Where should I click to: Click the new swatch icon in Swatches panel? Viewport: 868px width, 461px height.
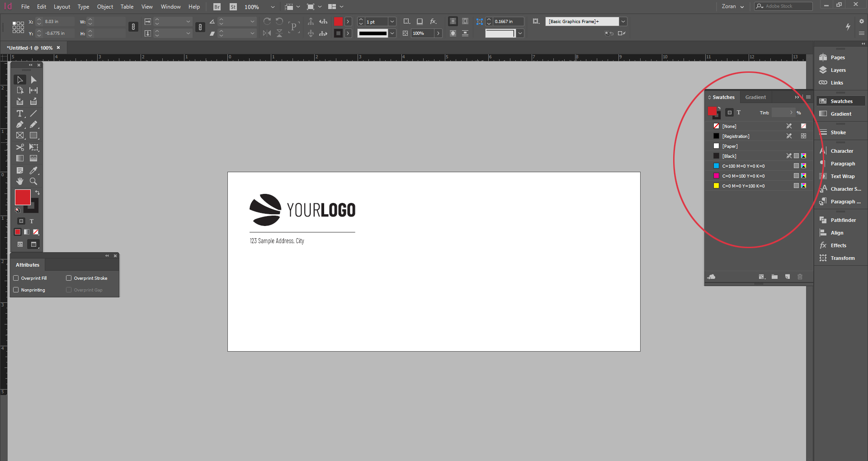pyautogui.click(x=788, y=277)
